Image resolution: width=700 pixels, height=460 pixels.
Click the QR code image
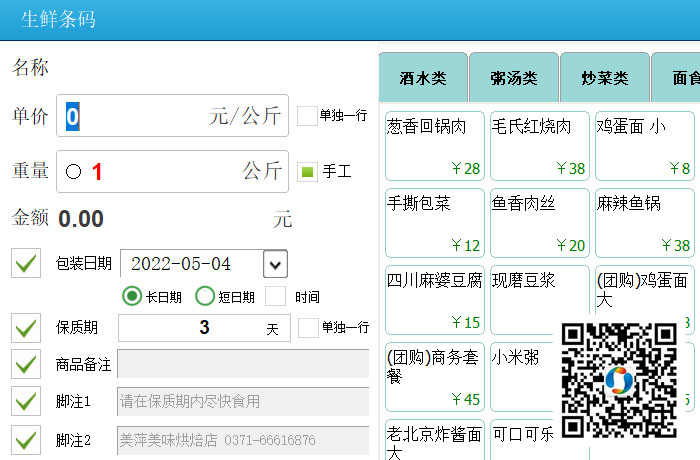pyautogui.click(x=619, y=380)
